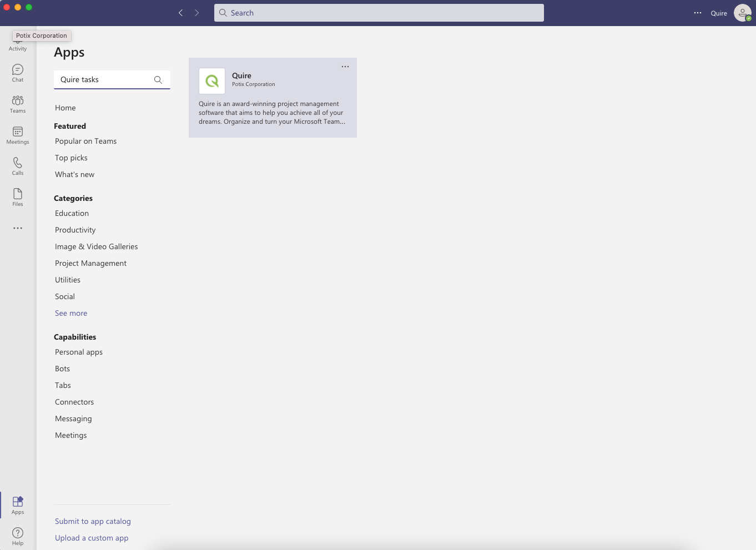Select What's new
Screen dimensions: 756x550
coord(75,175)
